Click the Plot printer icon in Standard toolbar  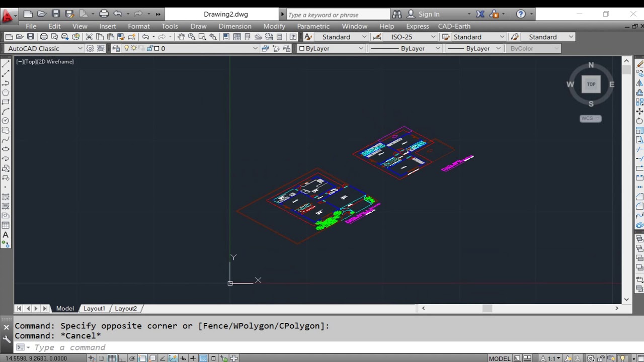(x=44, y=37)
